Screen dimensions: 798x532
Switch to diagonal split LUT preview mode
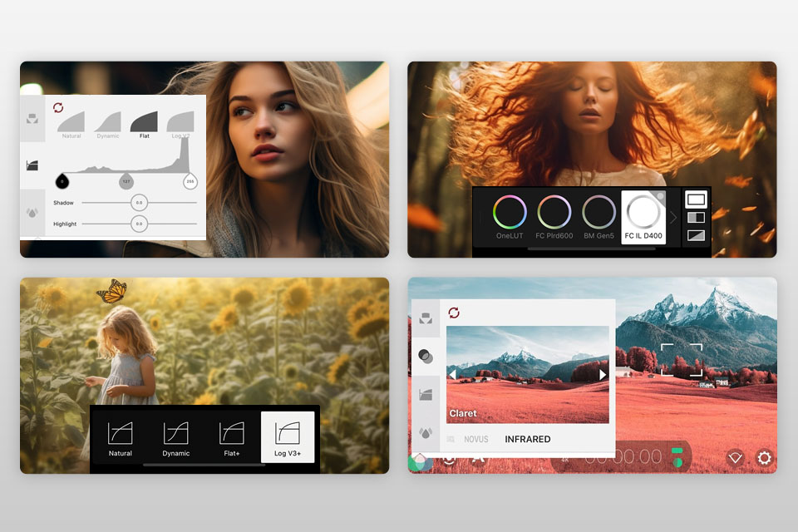pyautogui.click(x=696, y=235)
